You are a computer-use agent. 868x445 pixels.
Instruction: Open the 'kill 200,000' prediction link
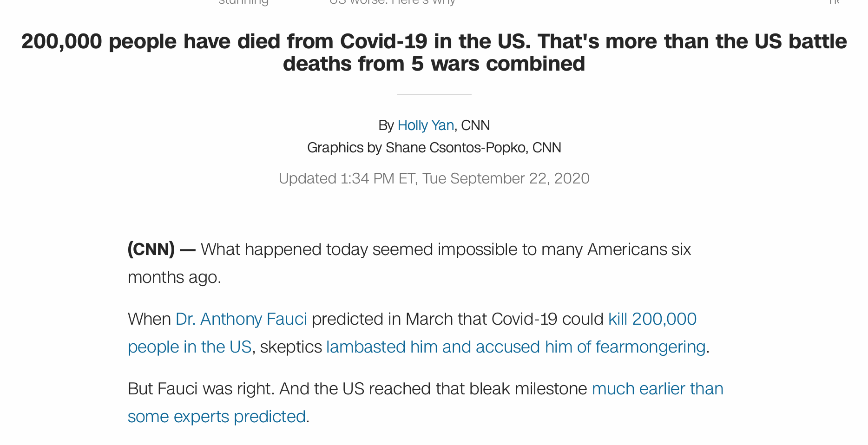[x=652, y=319]
